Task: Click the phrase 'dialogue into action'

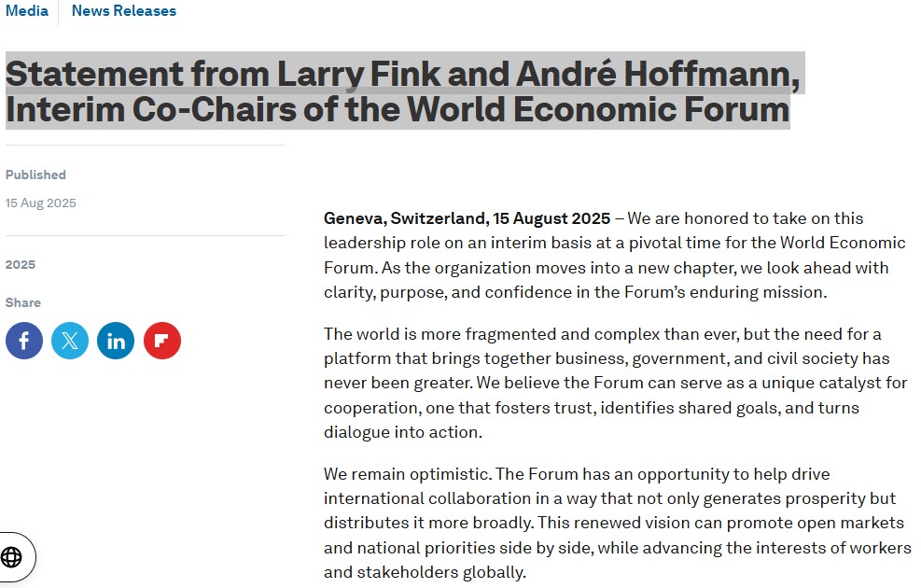Action: pyautogui.click(x=402, y=432)
